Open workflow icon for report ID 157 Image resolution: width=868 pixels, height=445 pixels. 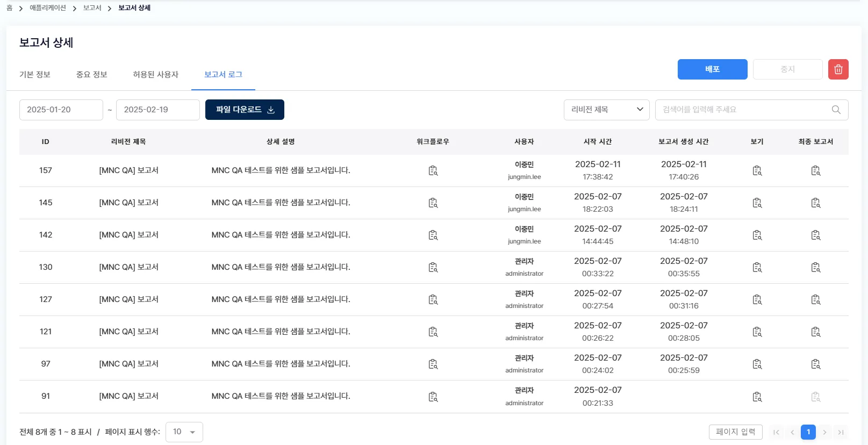(x=433, y=171)
